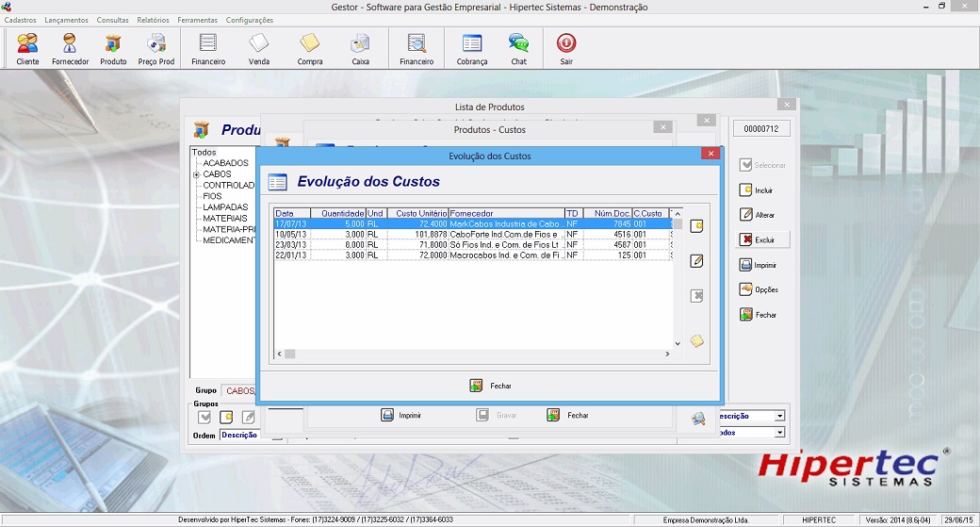
Task: Open the Relatórios menu
Action: [153, 20]
